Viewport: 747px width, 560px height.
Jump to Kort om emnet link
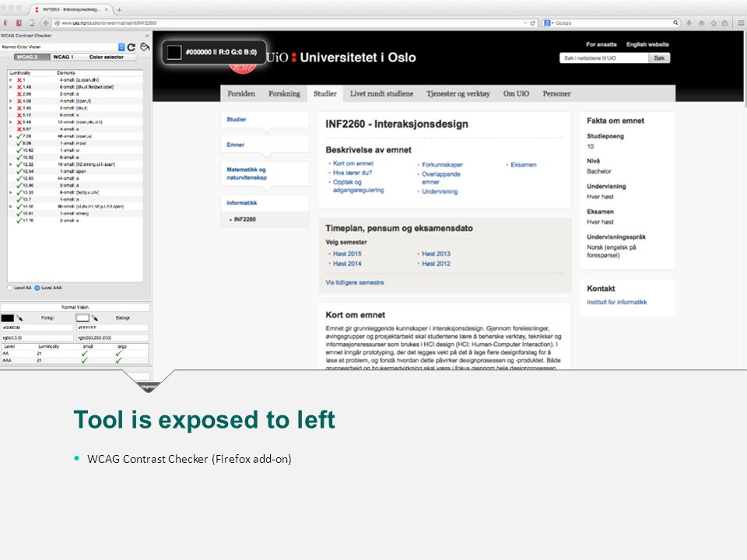pos(353,163)
